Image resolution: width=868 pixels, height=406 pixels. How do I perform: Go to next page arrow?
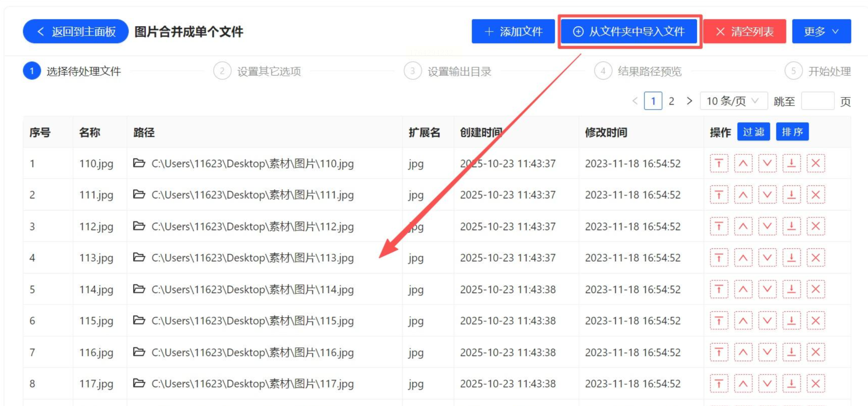click(x=689, y=101)
